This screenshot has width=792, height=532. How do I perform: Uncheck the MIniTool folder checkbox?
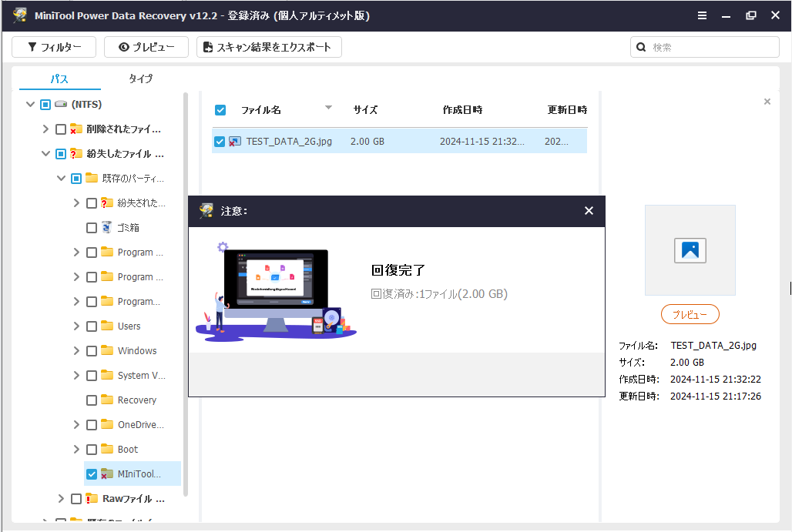point(92,474)
